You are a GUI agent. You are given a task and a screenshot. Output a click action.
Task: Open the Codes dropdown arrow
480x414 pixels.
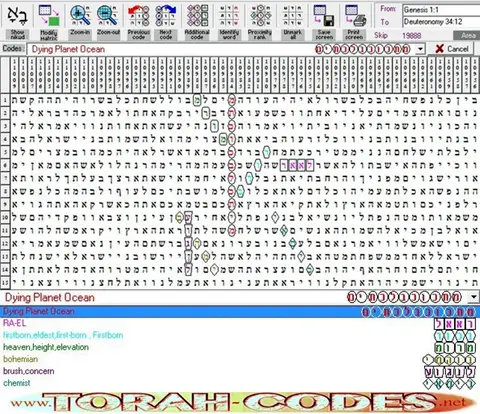421,49
